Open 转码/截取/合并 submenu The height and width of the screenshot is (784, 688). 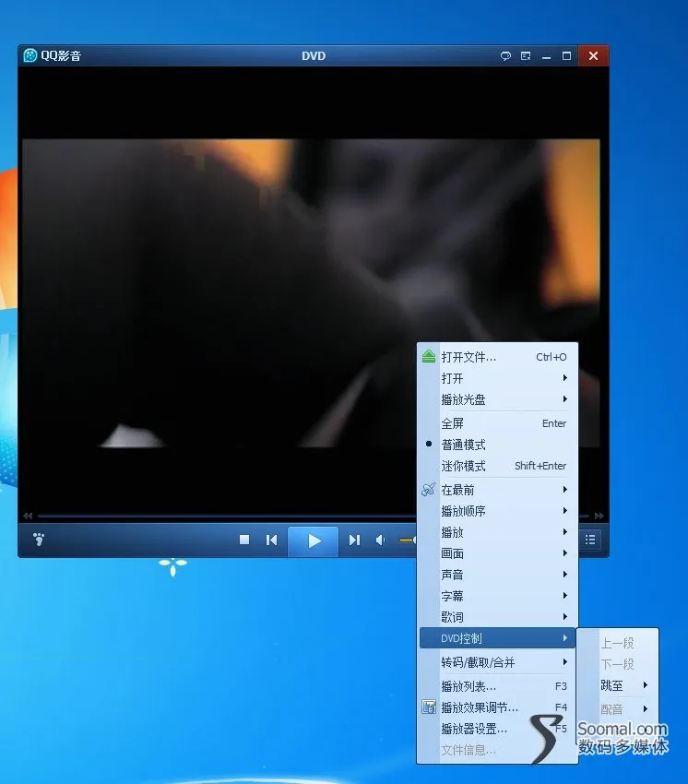[x=497, y=662]
